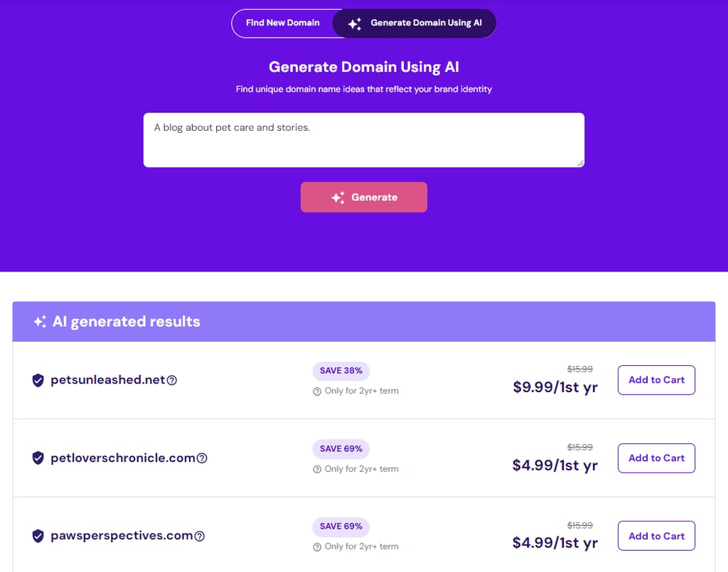This screenshot has width=728, height=572.
Task: Add petloverschronicle.com to cart
Action: (x=656, y=458)
